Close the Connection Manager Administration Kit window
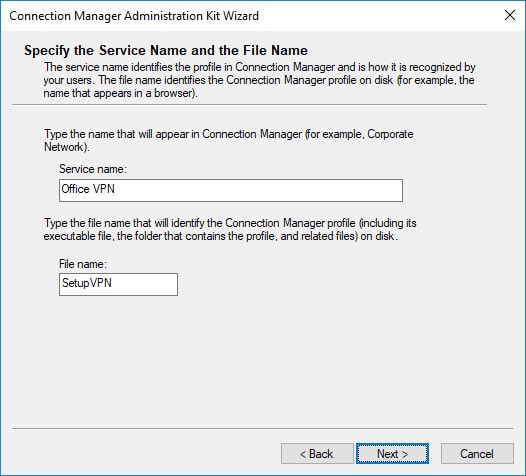Viewport: 526px width, 476px height. pos(510,15)
